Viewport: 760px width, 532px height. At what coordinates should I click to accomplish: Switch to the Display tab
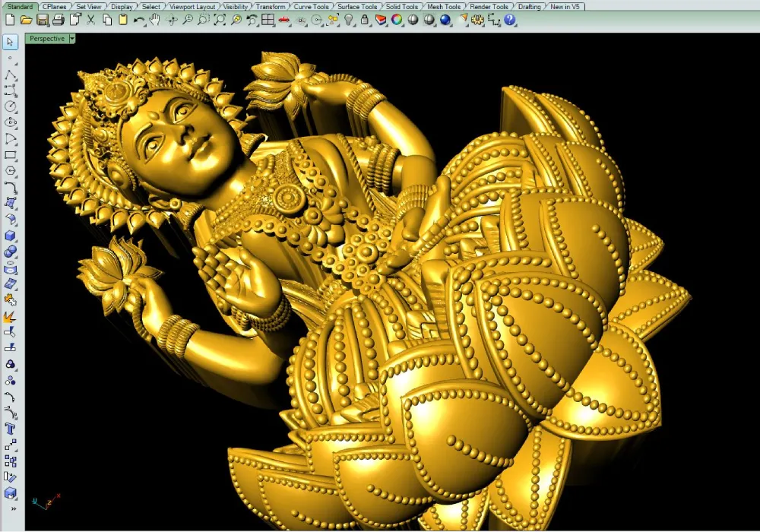121,6
